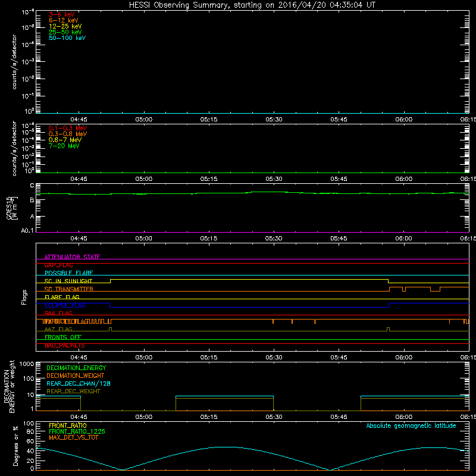Viewport: 476px width, 476px height.
Task: Select the C class tick label
Action: [32, 185]
